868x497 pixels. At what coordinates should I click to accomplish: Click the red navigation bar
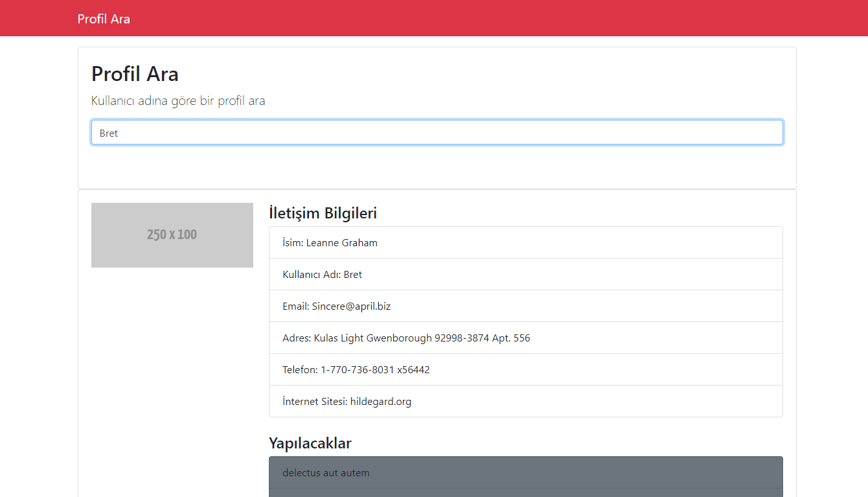(x=434, y=18)
